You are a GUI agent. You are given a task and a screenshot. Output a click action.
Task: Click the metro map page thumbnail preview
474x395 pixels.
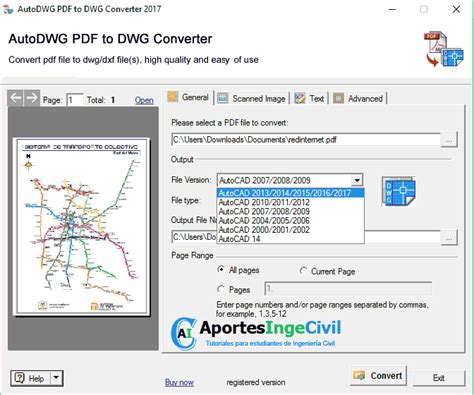[81, 226]
